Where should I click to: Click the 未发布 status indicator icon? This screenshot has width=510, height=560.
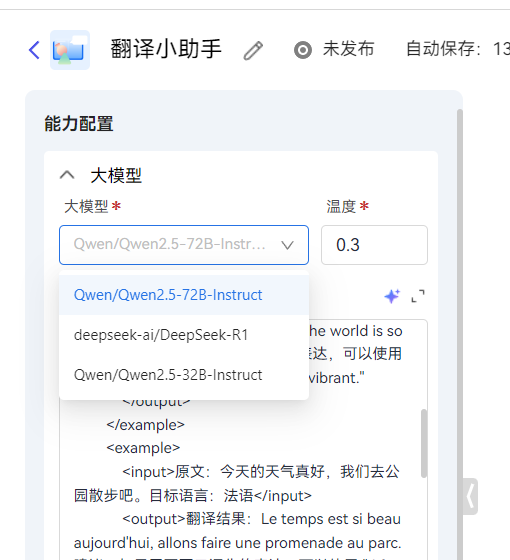tap(303, 50)
